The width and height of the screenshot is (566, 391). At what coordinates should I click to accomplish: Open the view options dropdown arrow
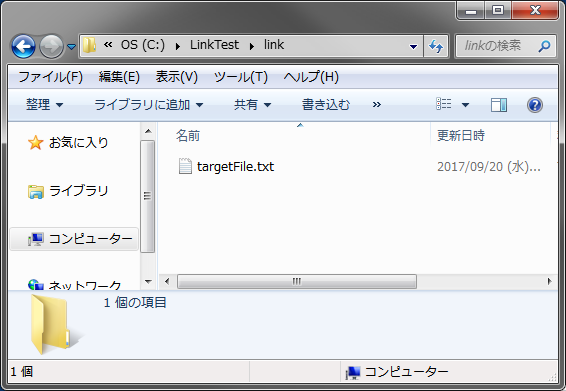465,105
